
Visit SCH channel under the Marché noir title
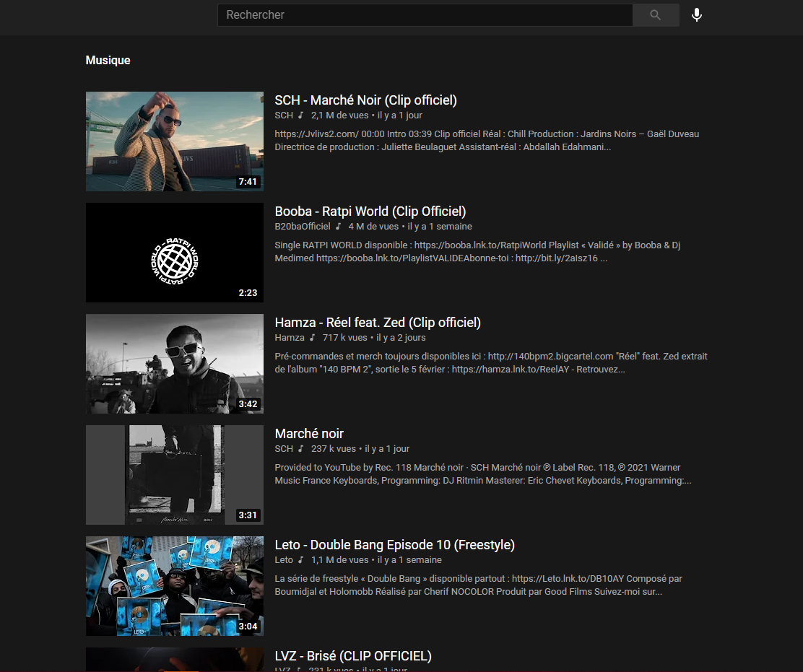point(284,448)
